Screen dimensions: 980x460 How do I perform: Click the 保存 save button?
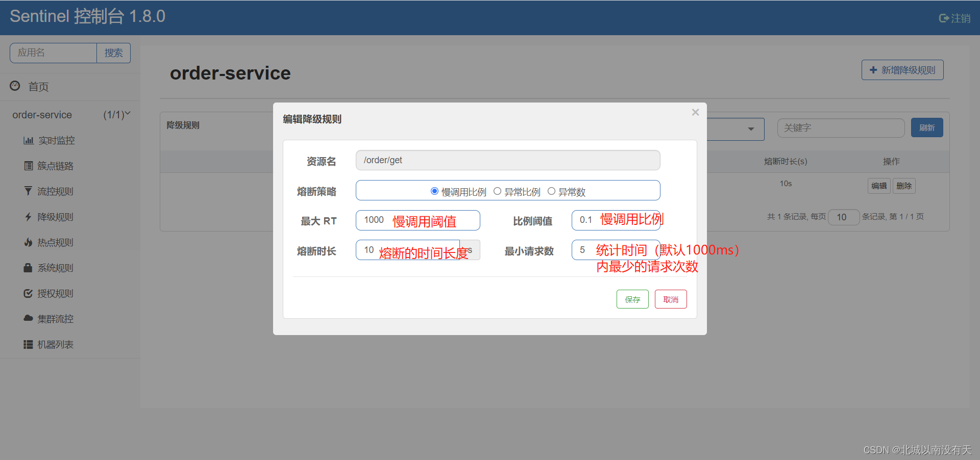pyautogui.click(x=632, y=299)
